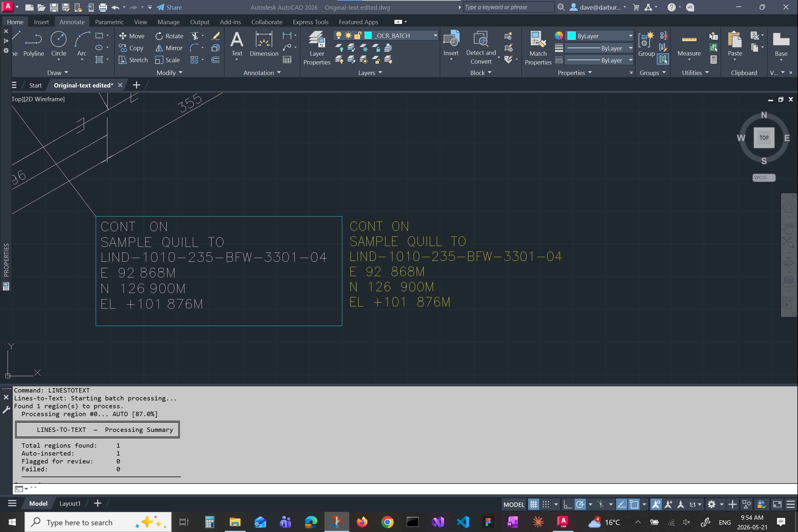Click the Erase tool in Modify panel
798x532 pixels.
215,36
